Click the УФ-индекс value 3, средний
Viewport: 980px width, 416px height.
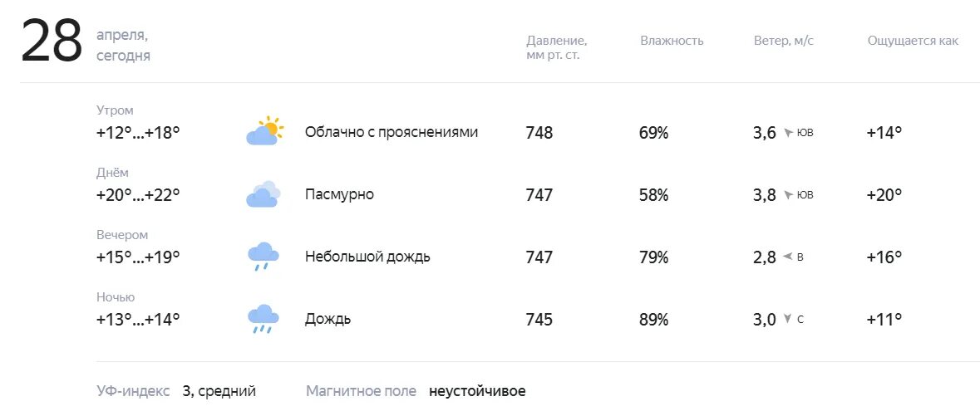pyautogui.click(x=219, y=392)
